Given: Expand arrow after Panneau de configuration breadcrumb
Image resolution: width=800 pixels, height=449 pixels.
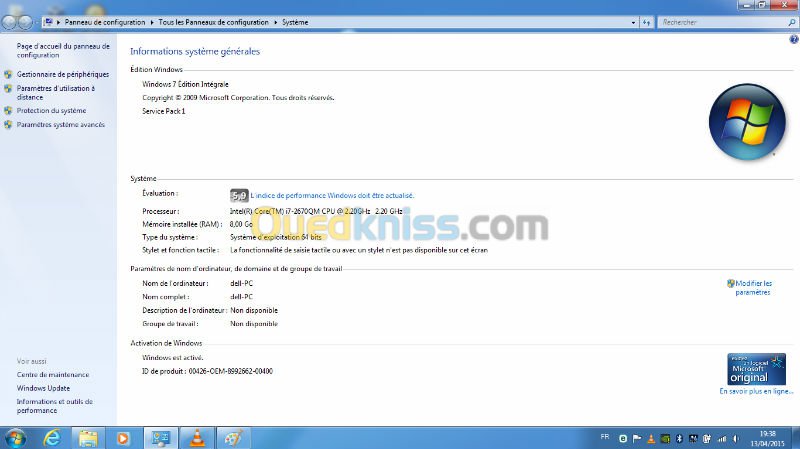Looking at the screenshot, I should [152, 22].
